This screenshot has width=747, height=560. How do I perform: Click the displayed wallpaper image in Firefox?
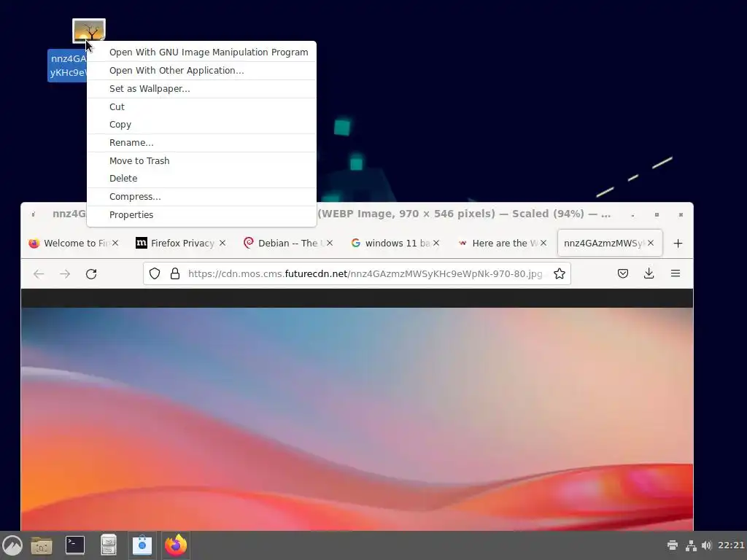(357, 419)
